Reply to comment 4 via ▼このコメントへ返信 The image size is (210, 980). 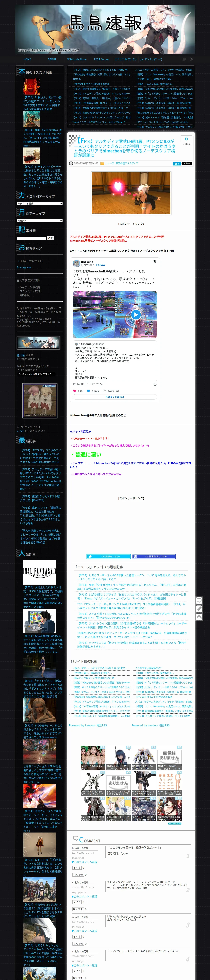coord(84,965)
